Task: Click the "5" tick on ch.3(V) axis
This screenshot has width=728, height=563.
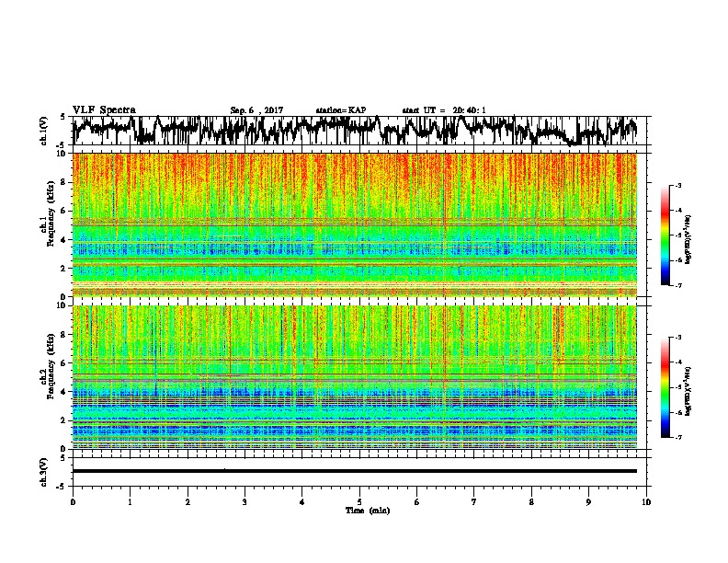Action: click(63, 458)
